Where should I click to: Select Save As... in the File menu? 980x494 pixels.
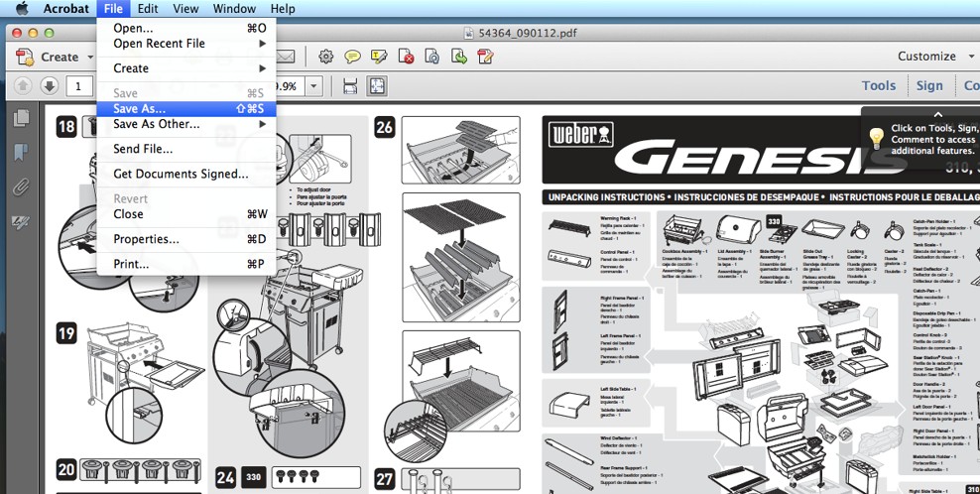pos(186,109)
